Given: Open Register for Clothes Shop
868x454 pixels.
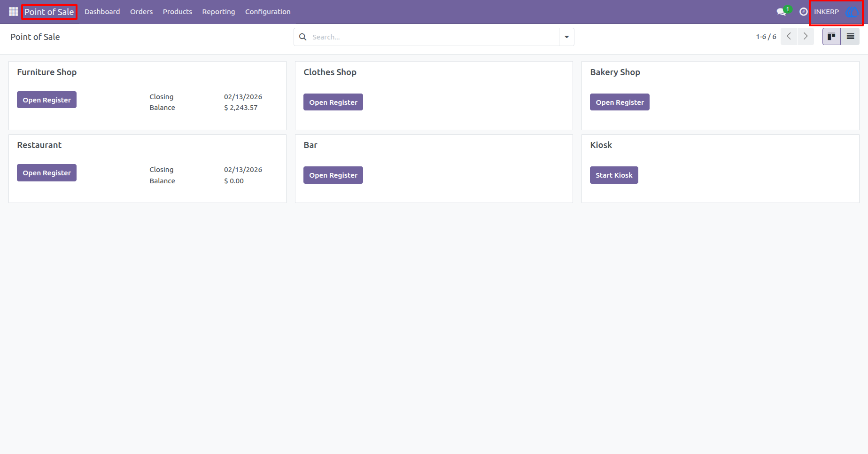Looking at the screenshot, I should pos(333,102).
